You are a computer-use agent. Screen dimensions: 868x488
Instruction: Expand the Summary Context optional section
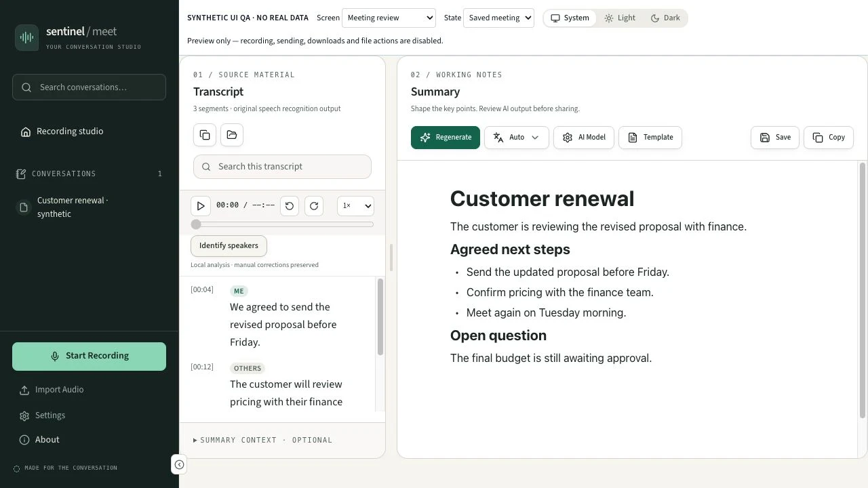263,441
